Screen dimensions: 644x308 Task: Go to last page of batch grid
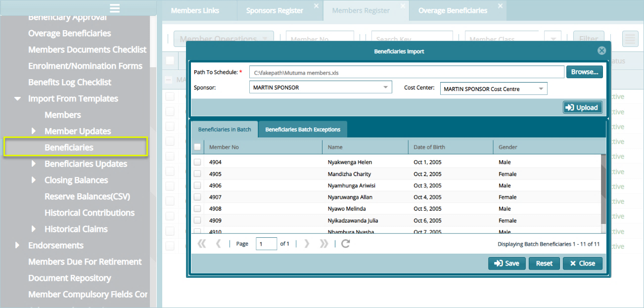coord(323,244)
